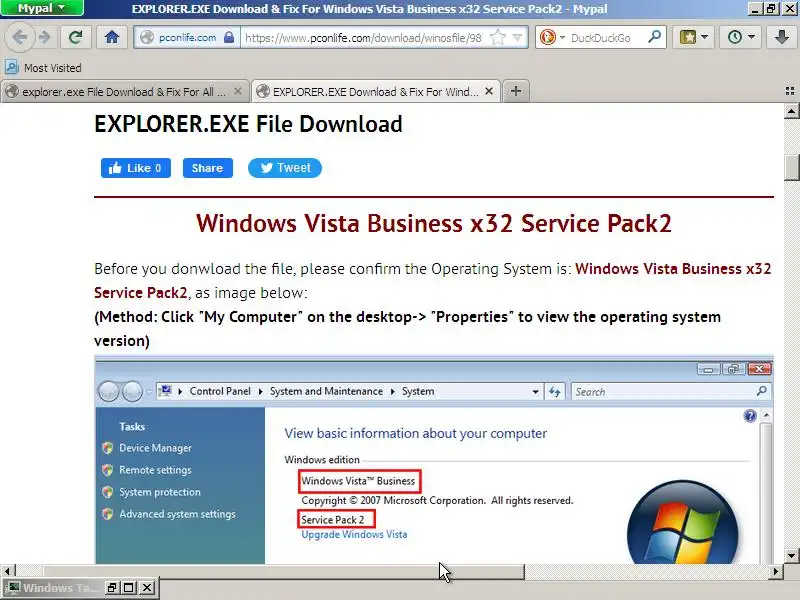Click the Control Panel system screenshot image
The height and width of the screenshot is (600, 800).
coord(434,460)
